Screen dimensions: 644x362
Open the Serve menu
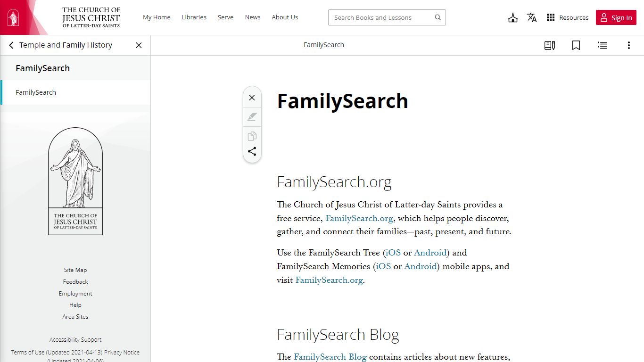pyautogui.click(x=225, y=17)
